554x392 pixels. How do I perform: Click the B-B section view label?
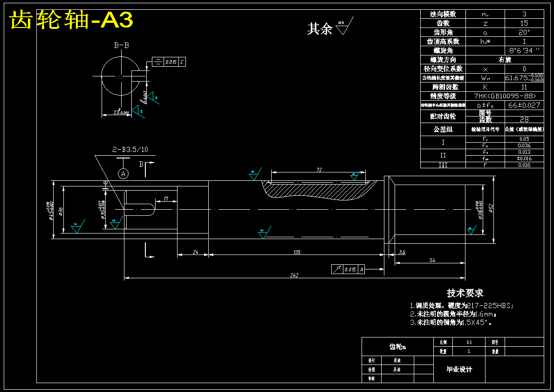click(121, 45)
